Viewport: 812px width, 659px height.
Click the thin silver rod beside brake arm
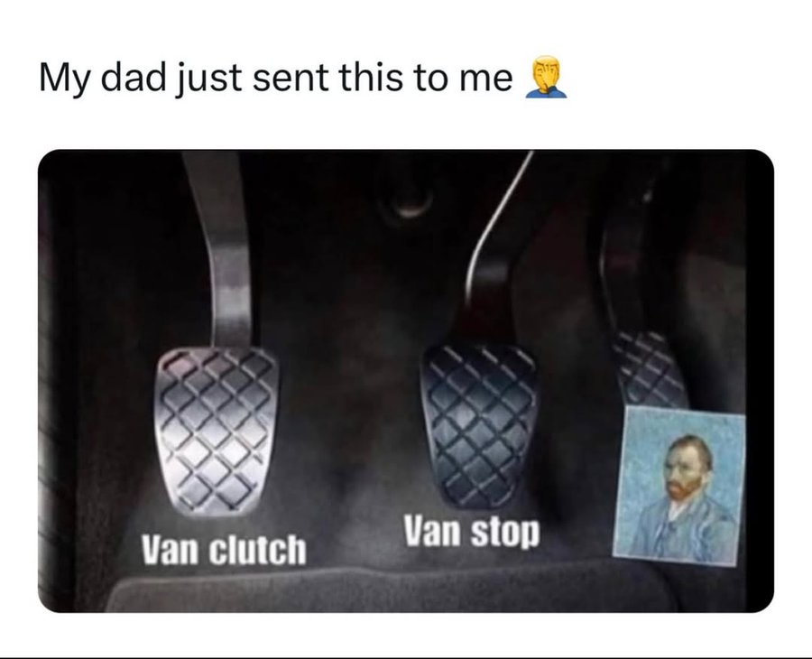[x=500, y=218]
